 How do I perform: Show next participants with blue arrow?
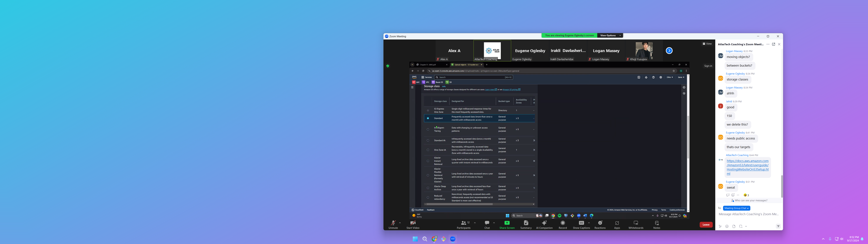coord(669,50)
